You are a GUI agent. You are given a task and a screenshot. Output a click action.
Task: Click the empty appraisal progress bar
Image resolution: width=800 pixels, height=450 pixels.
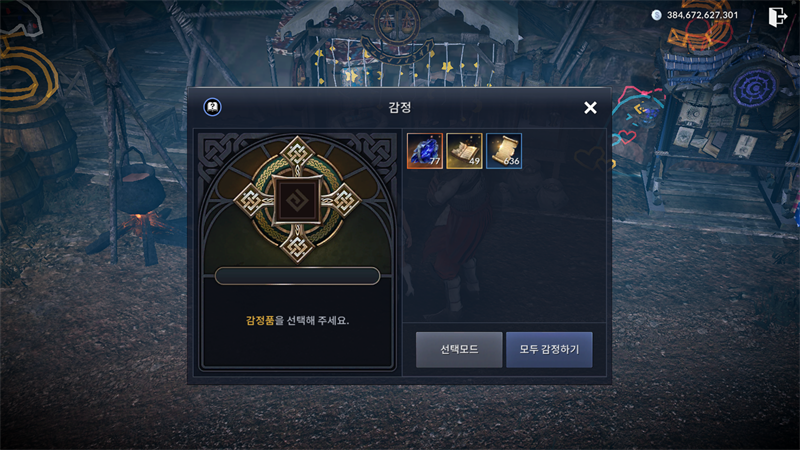(x=297, y=276)
